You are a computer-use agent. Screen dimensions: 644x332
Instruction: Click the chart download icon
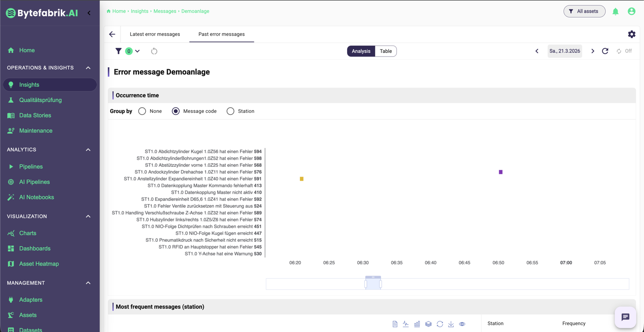[x=451, y=324]
